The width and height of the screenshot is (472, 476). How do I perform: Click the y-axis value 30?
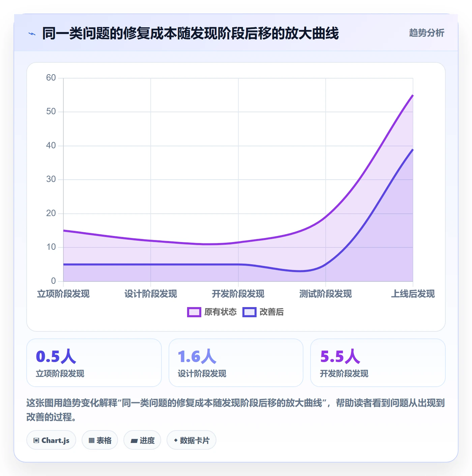pos(51,179)
